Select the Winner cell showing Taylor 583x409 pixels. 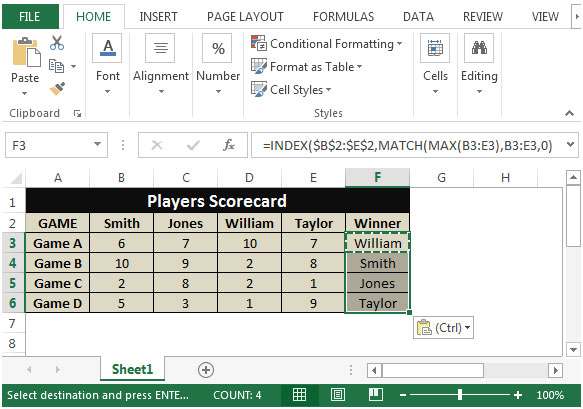[377, 303]
